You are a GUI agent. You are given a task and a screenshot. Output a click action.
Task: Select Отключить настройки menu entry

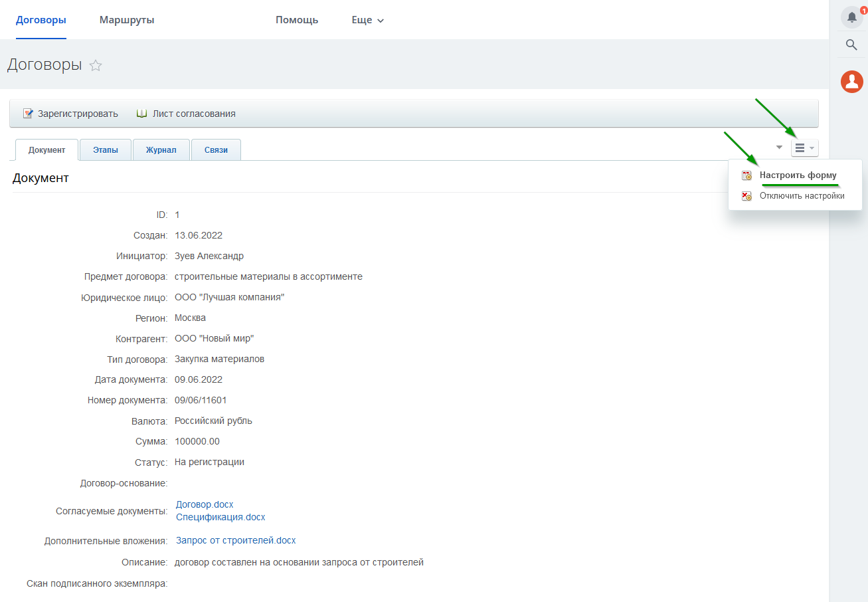click(802, 196)
